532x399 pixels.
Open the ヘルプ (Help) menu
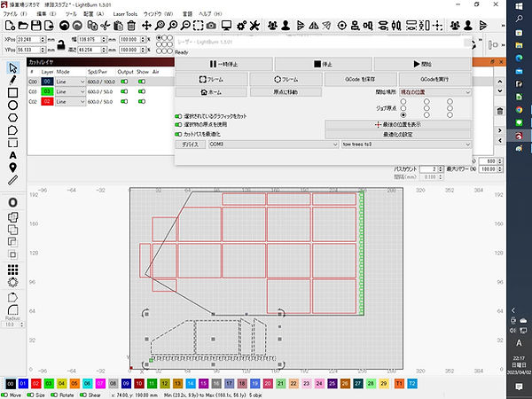tap(210, 14)
